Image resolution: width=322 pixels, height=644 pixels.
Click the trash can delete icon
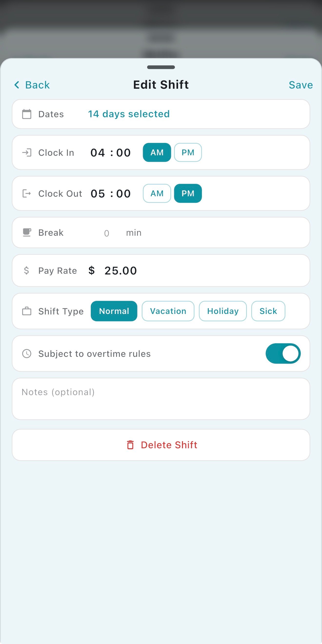click(130, 445)
